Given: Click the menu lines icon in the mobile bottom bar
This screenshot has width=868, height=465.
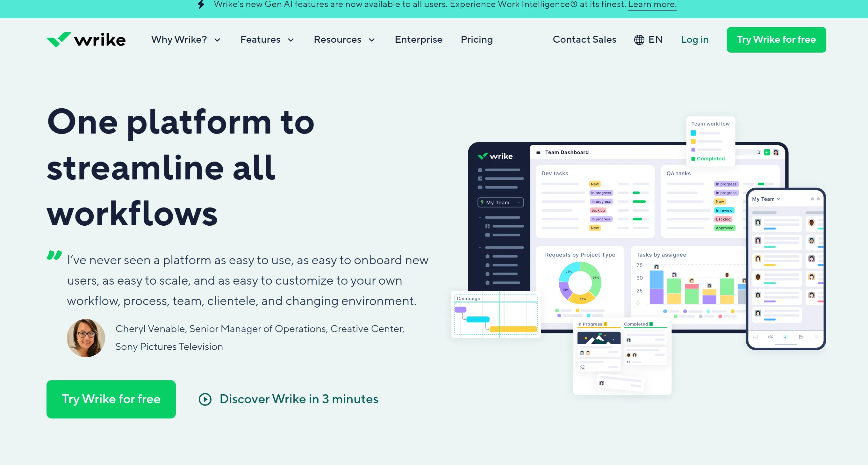Looking at the screenshot, I should click(x=816, y=337).
